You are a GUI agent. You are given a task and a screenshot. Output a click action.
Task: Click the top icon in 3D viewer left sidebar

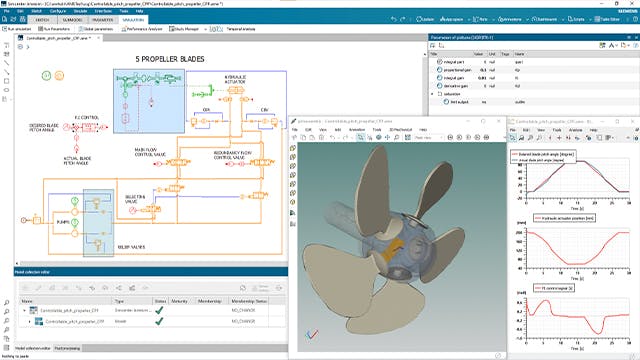tap(293, 148)
